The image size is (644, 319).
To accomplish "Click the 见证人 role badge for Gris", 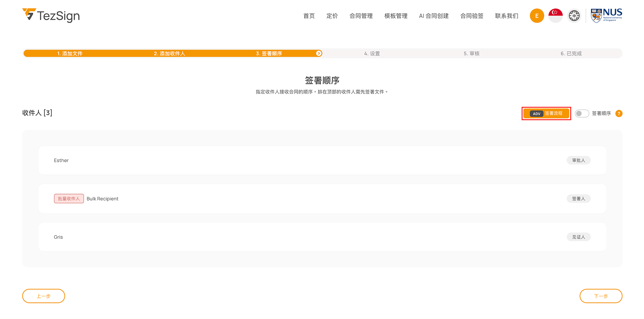I will [578, 237].
